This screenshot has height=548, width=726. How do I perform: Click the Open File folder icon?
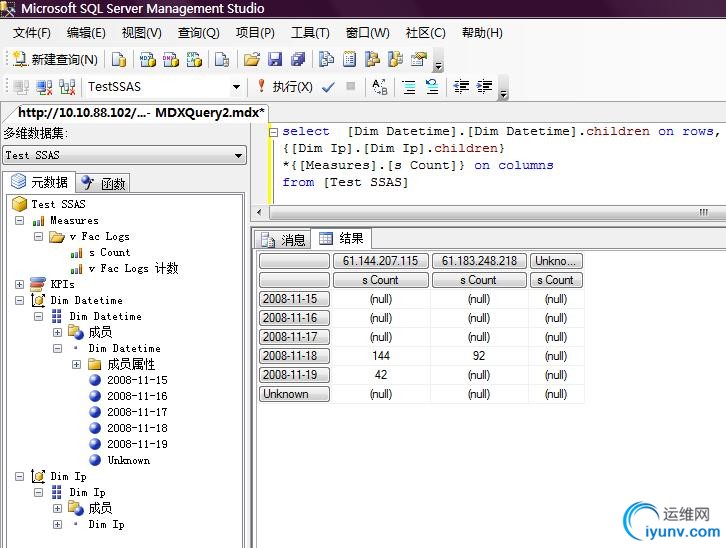tap(252, 60)
